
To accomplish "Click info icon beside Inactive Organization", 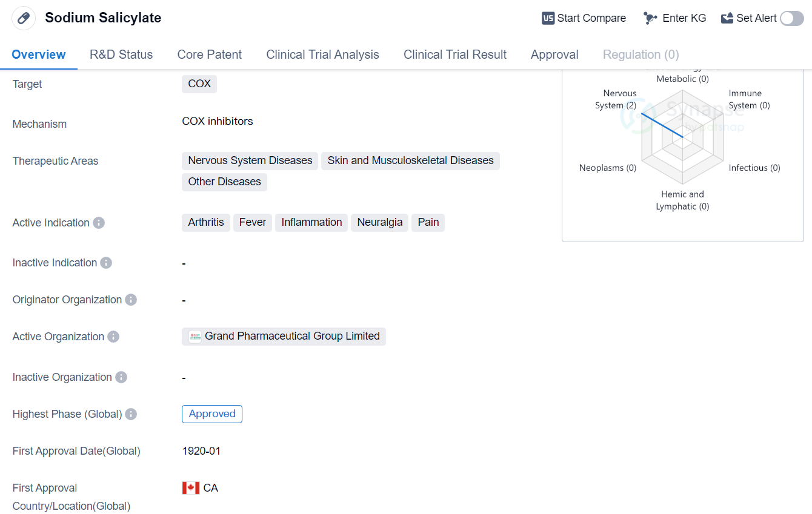I will click(121, 377).
